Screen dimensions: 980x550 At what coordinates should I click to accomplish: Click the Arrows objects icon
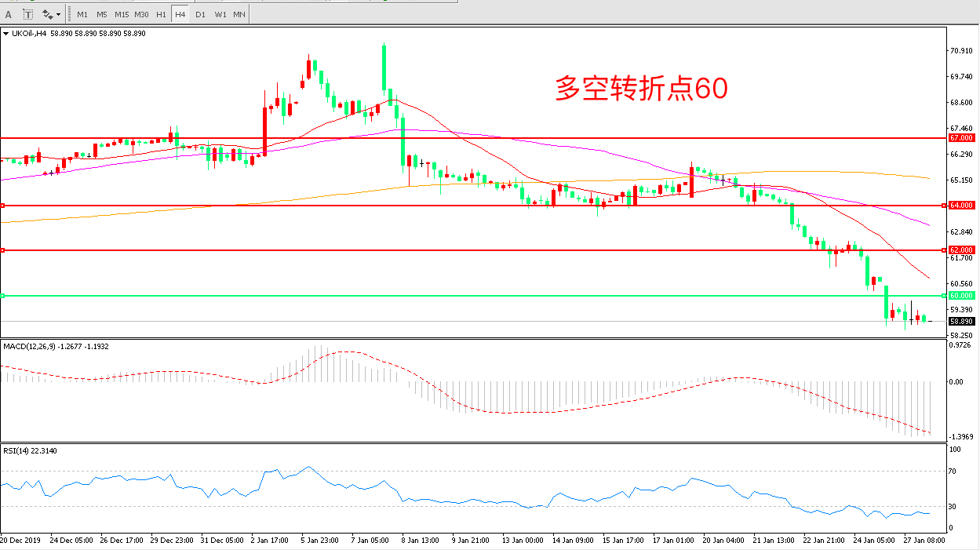click(x=48, y=14)
